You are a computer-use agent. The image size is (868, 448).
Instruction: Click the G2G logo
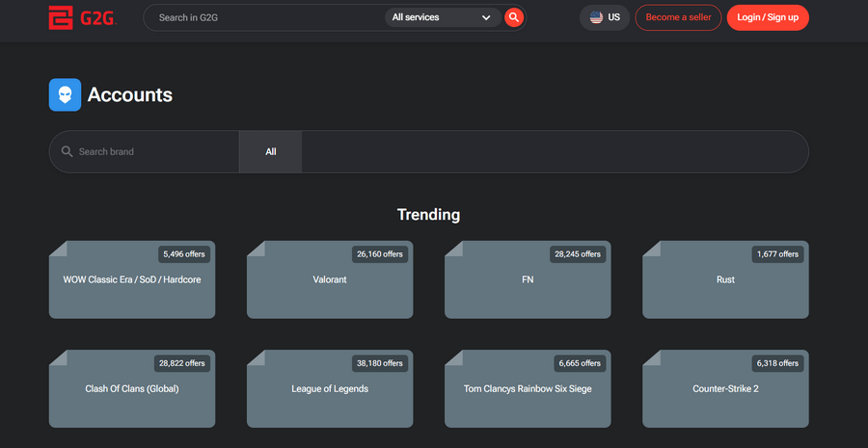coord(82,17)
